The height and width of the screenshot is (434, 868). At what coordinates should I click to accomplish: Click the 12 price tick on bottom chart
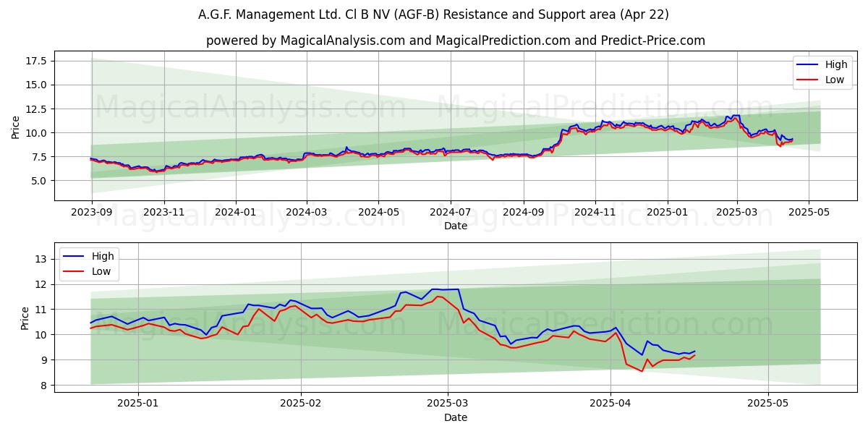click(41, 284)
